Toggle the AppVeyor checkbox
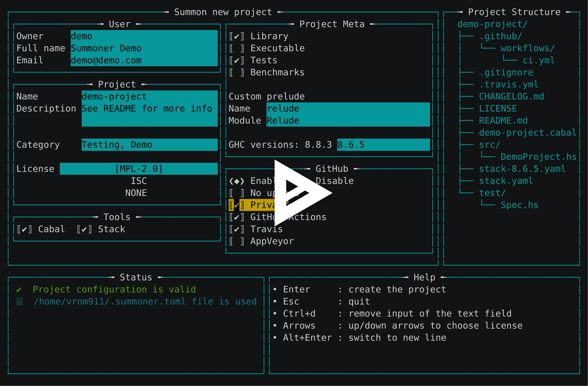 tap(236, 241)
